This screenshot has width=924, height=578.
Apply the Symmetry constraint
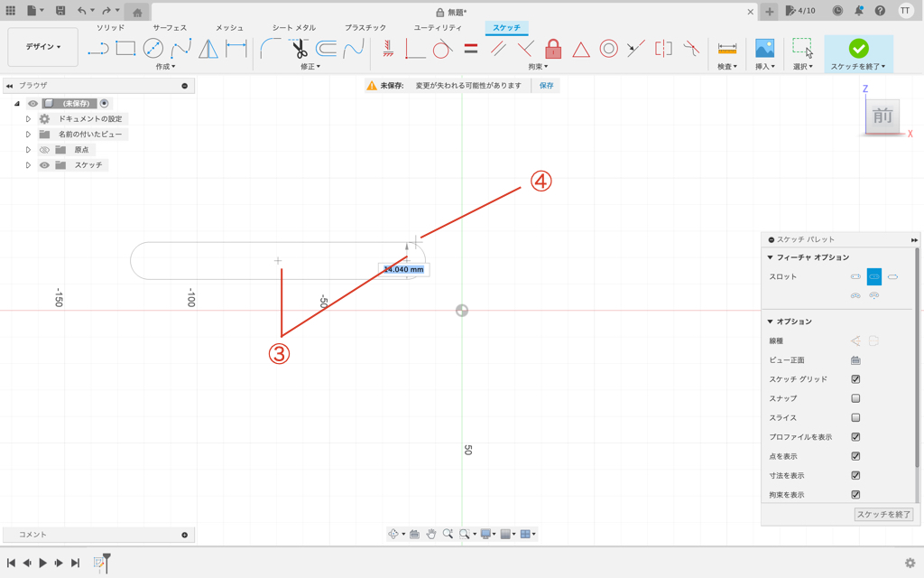663,49
